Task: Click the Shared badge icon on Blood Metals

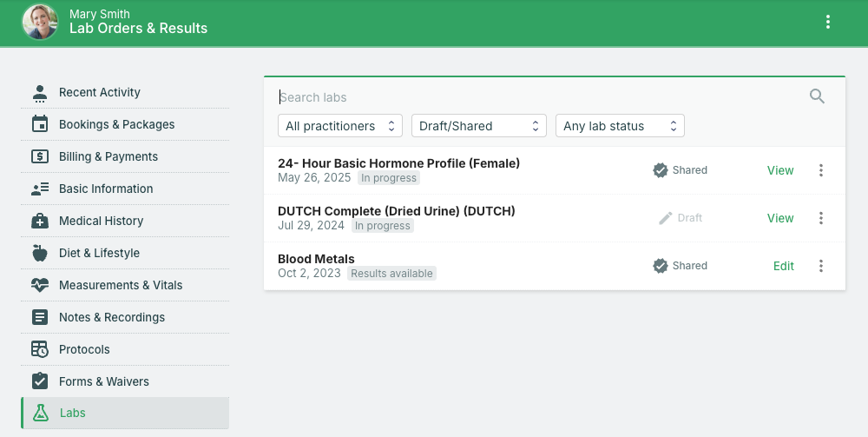Action: point(661,266)
